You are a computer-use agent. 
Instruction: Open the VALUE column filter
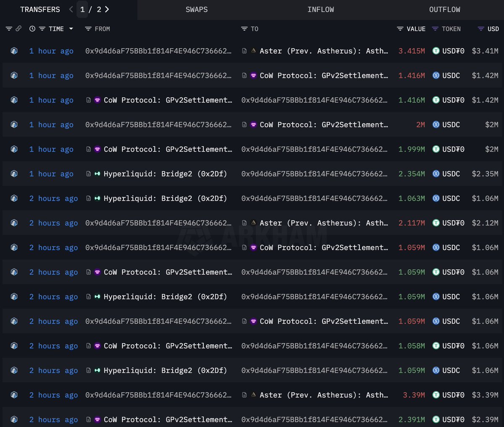click(400, 29)
